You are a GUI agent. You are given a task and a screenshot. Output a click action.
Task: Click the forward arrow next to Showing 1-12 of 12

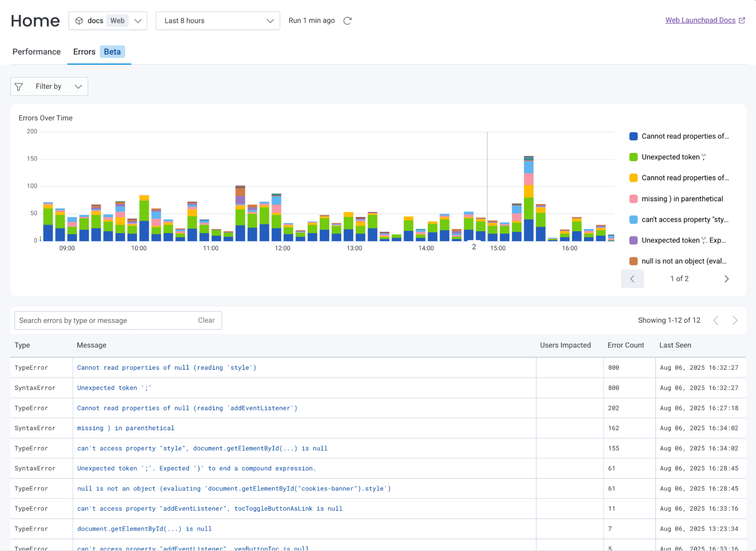735,320
